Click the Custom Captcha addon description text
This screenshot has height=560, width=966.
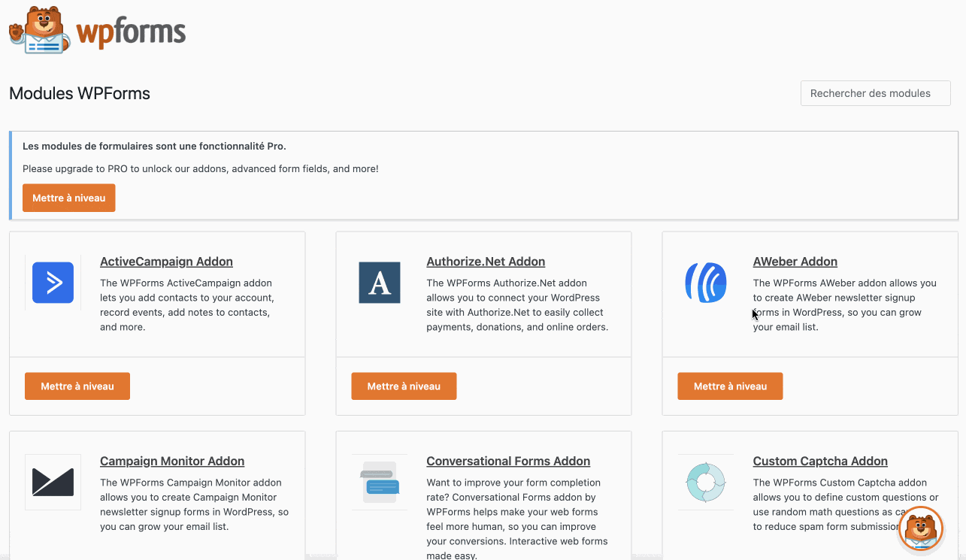click(x=846, y=504)
